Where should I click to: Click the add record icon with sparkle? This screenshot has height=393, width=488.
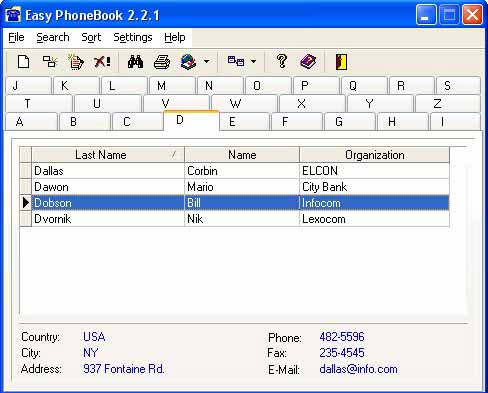(x=50, y=62)
